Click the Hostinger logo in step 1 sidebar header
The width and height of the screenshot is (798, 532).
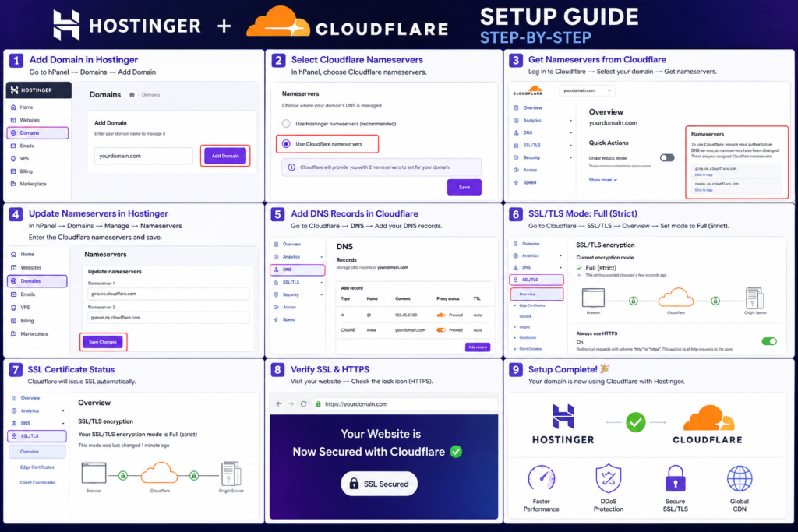pos(14,90)
